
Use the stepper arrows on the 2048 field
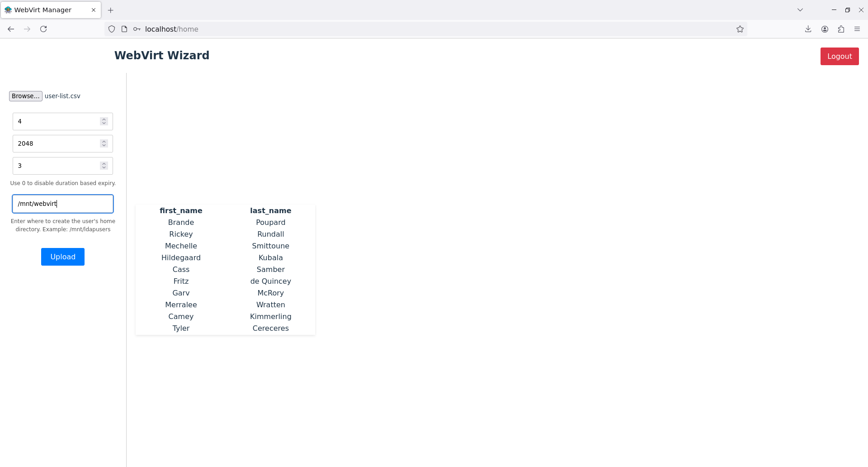[x=104, y=143]
